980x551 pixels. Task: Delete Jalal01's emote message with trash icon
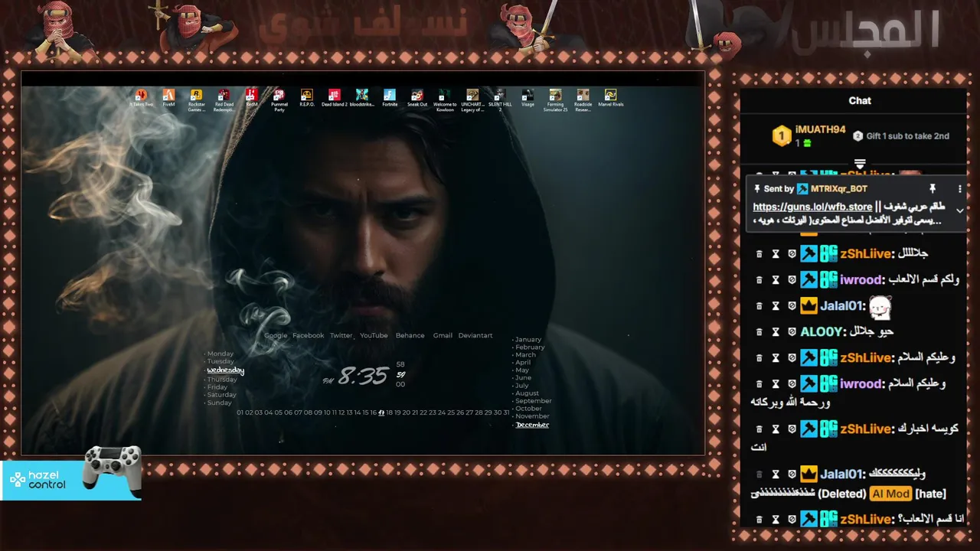[x=759, y=306]
